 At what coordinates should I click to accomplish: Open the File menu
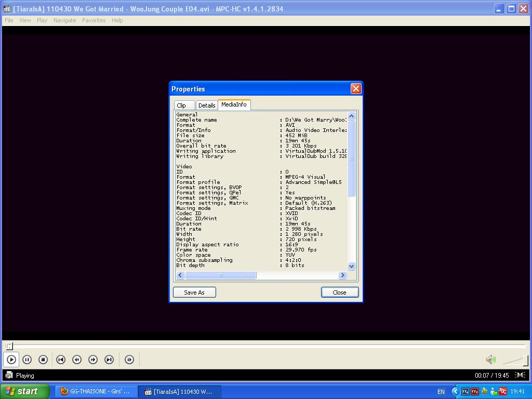coord(9,20)
